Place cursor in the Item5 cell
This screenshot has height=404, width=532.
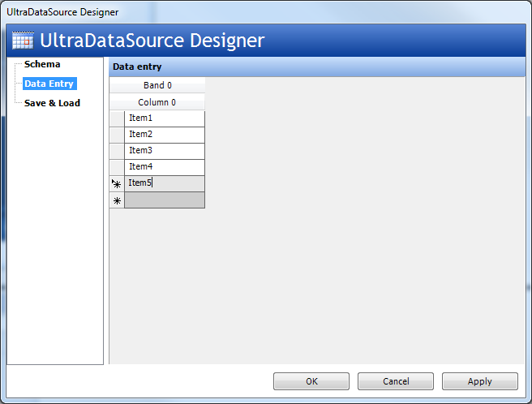[165, 183]
